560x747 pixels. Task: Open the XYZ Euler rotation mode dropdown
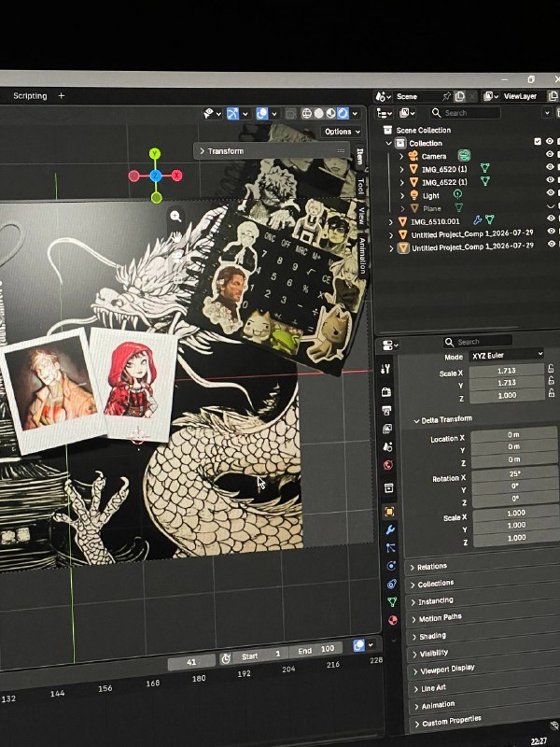507,355
